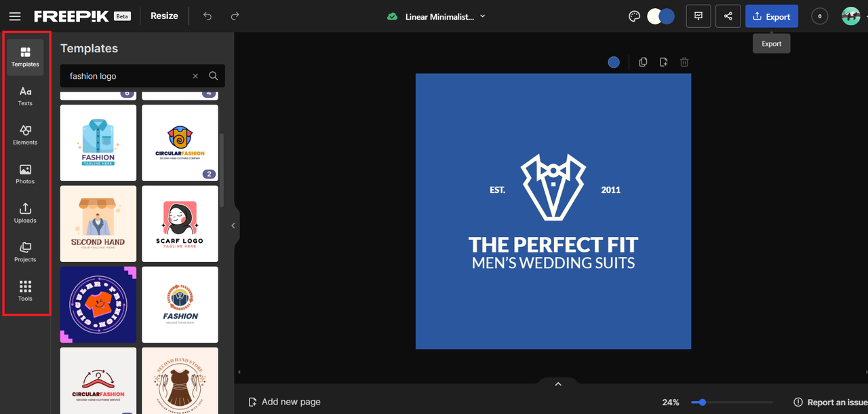Expand the project name dropdown
This screenshot has height=414, width=868.
[x=483, y=16]
